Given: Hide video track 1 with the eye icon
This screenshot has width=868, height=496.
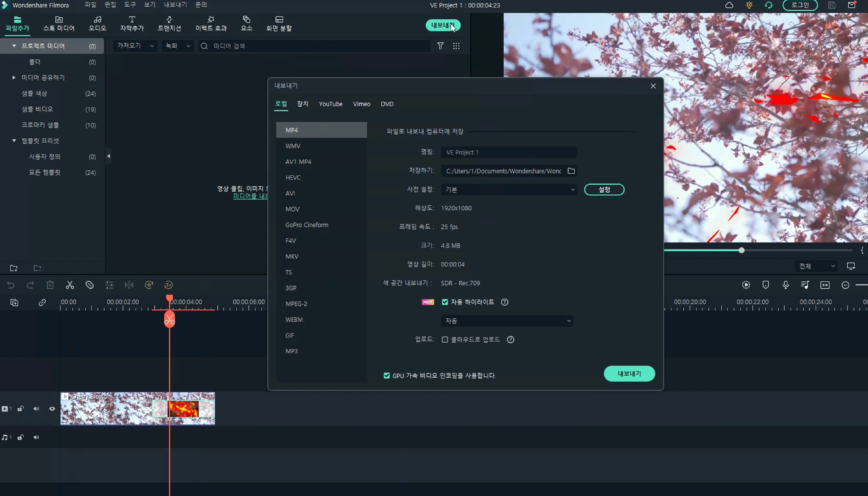Looking at the screenshot, I should 52,409.
